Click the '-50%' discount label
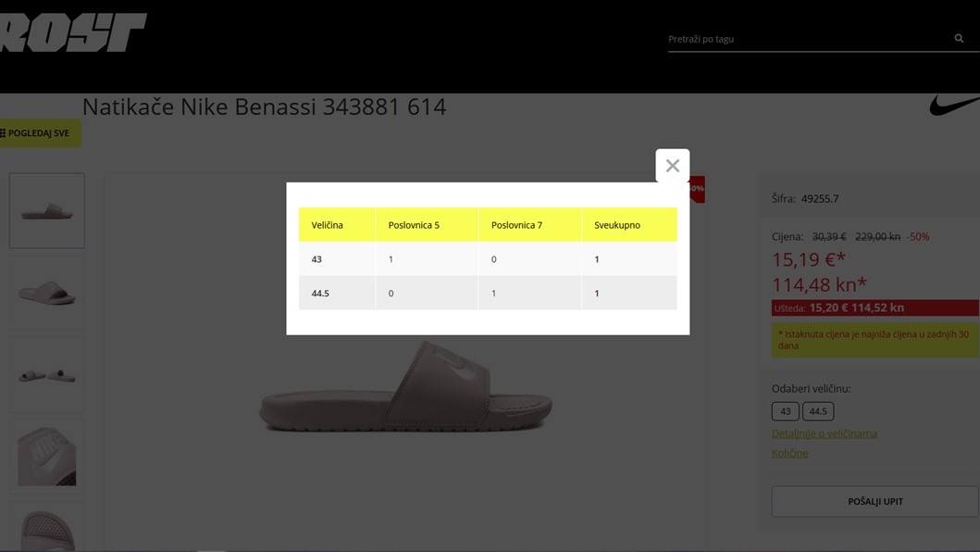Image resolution: width=980 pixels, height=552 pixels. tap(918, 236)
